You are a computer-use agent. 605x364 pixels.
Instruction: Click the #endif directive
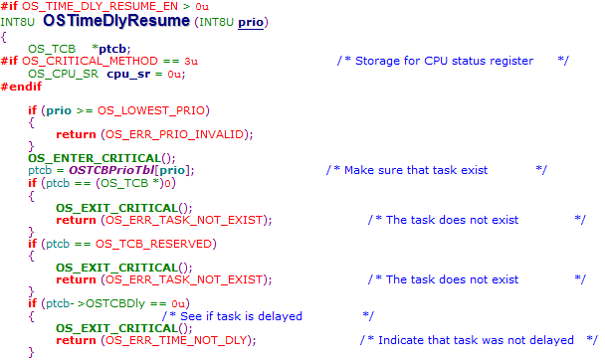[x=21, y=86]
